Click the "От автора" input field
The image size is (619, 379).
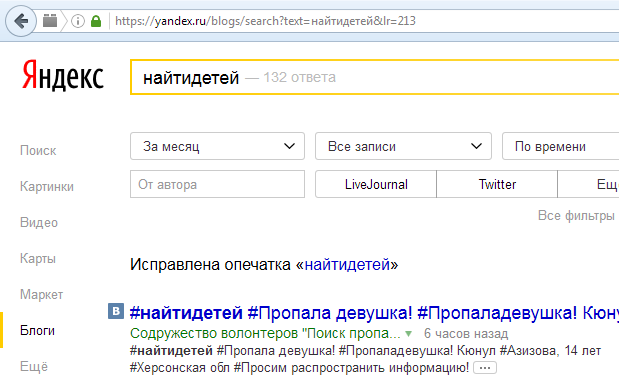pos(218,184)
